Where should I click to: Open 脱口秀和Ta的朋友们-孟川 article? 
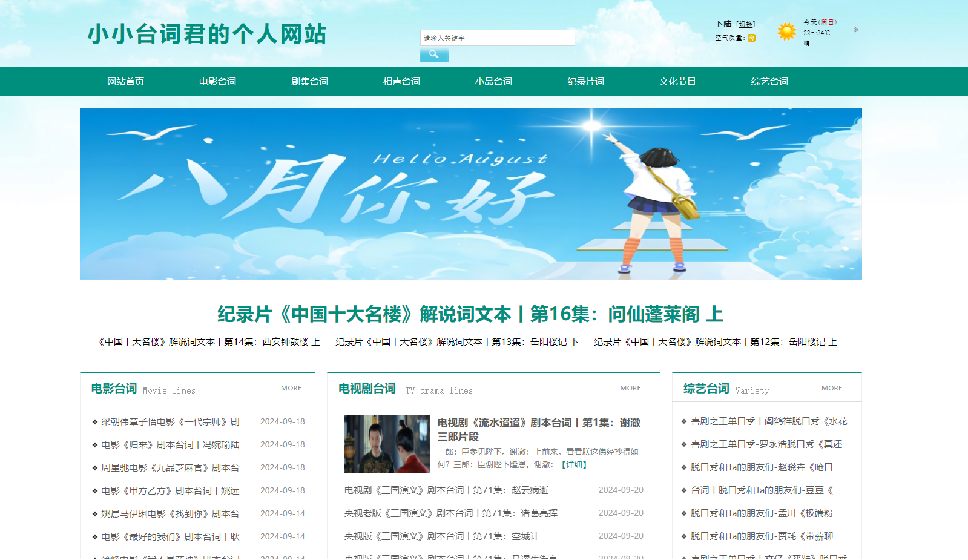point(762,513)
